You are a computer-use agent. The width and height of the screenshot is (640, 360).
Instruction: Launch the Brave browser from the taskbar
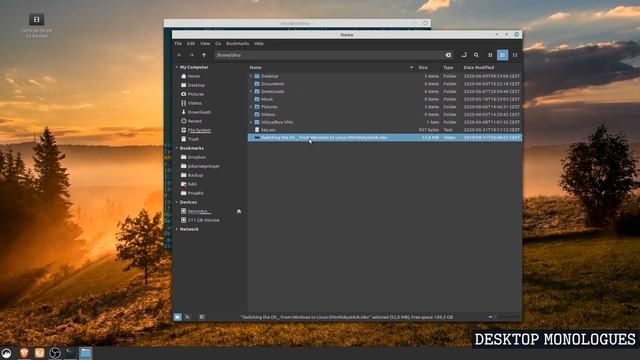point(24,353)
